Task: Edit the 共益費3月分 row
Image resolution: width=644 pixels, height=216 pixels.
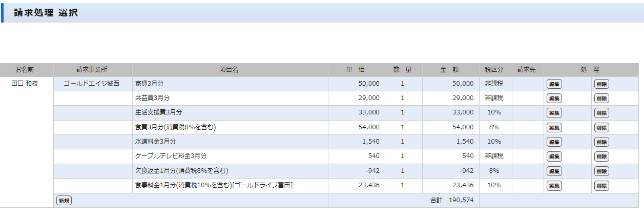Action: point(554,99)
